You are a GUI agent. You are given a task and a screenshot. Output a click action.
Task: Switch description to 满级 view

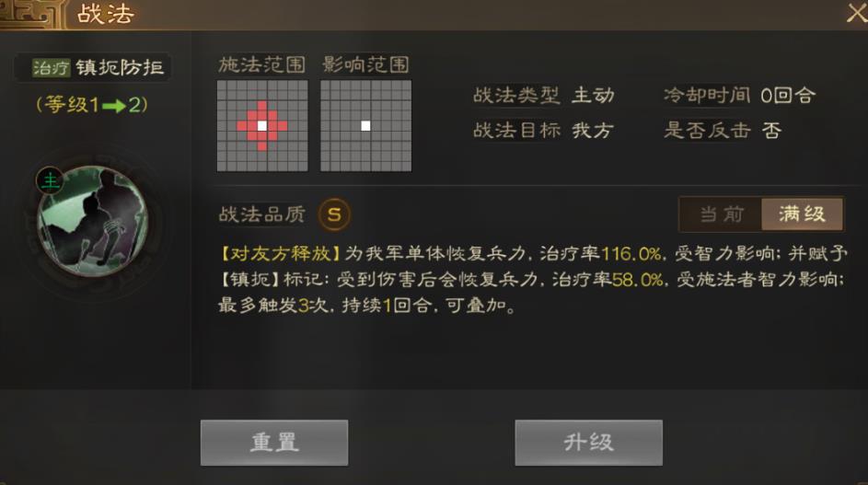tap(802, 214)
